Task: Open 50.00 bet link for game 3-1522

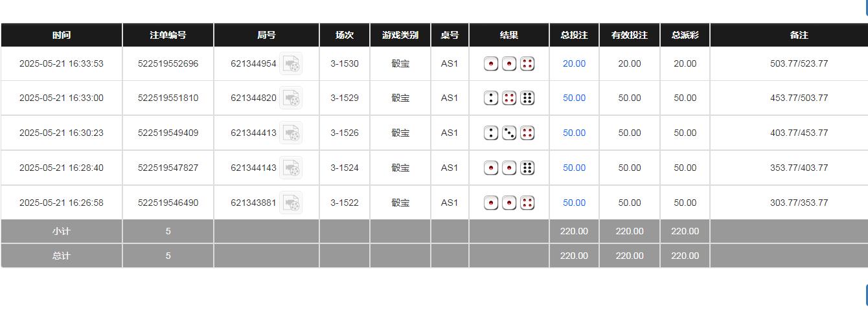Action: point(574,203)
